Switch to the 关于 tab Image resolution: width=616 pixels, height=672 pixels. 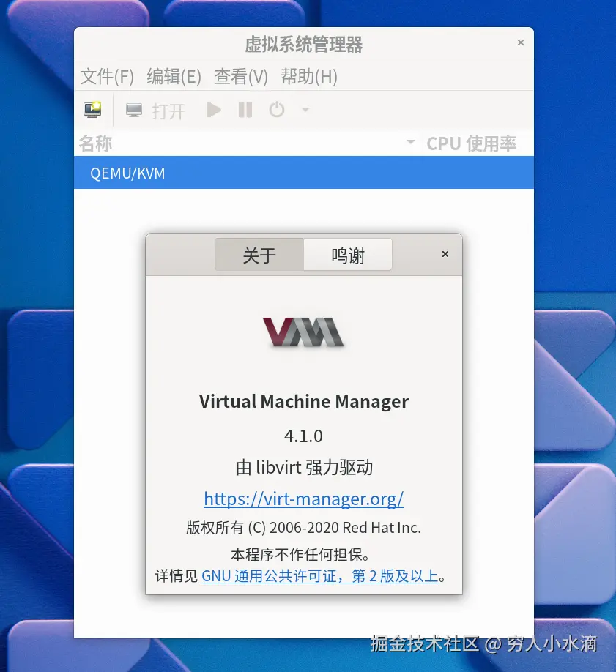(x=259, y=255)
